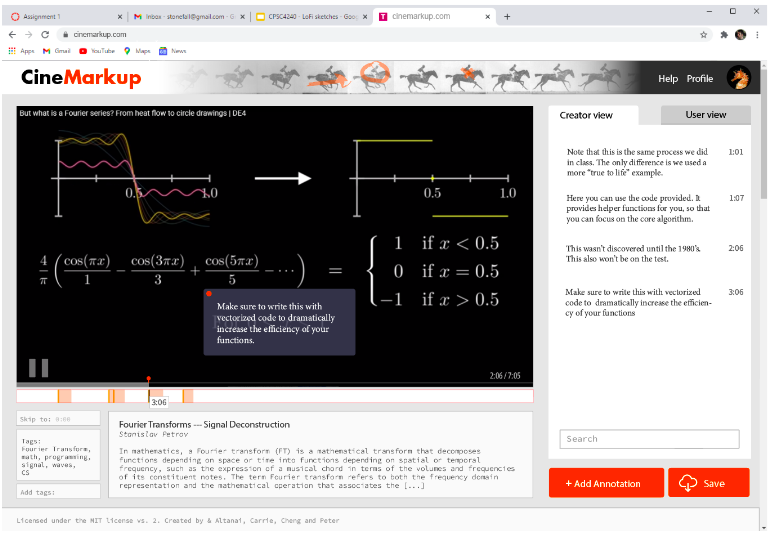Open the Maps bookmark
Screen dimensions: 770x535
pos(137,51)
